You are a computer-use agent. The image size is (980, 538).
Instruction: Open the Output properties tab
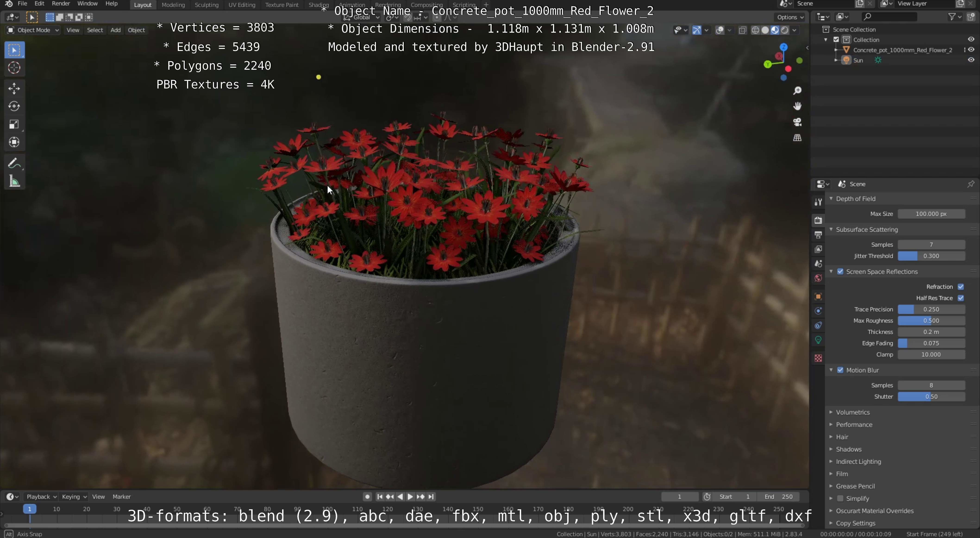[x=818, y=235]
